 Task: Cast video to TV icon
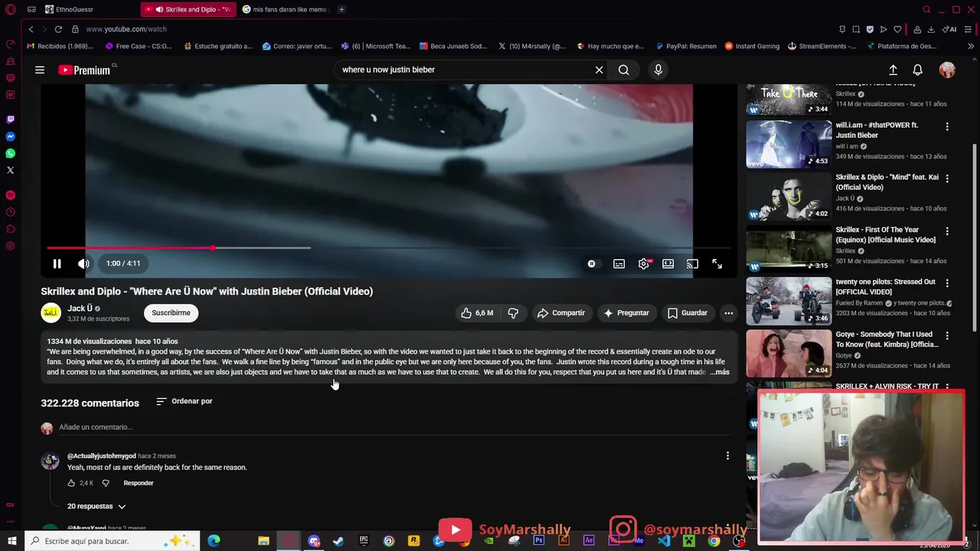tap(692, 263)
